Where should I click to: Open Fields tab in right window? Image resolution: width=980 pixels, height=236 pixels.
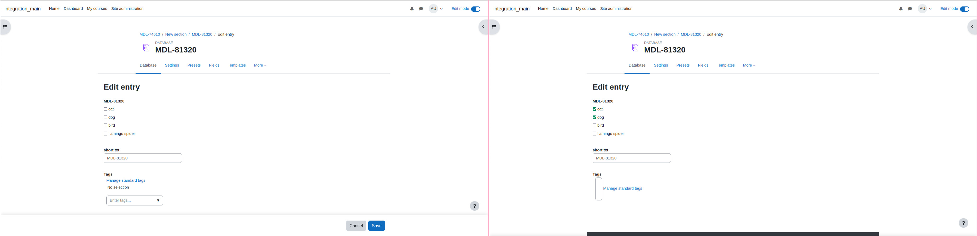coord(703,65)
